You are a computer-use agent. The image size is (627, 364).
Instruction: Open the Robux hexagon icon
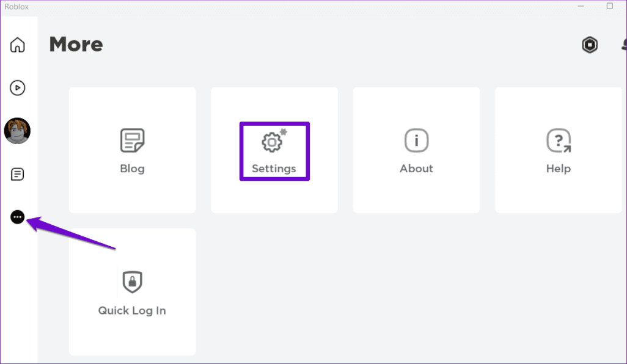pos(590,45)
